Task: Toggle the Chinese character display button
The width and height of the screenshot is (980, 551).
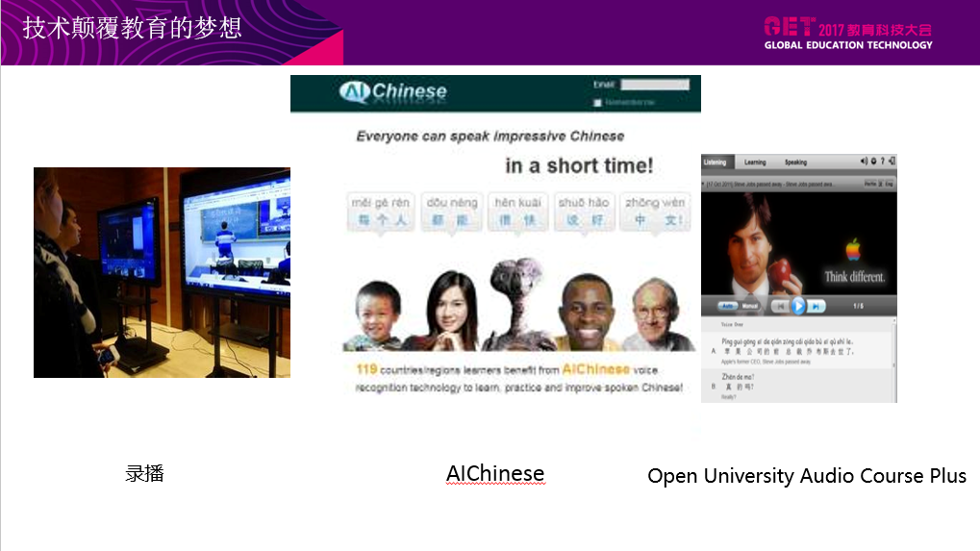Action: point(880,184)
